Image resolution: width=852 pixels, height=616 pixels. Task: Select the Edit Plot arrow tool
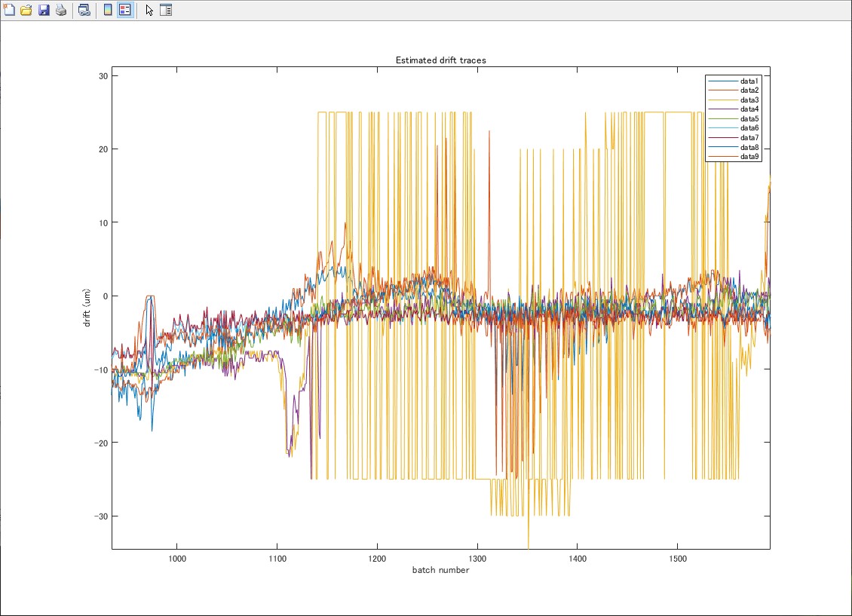pos(149,10)
